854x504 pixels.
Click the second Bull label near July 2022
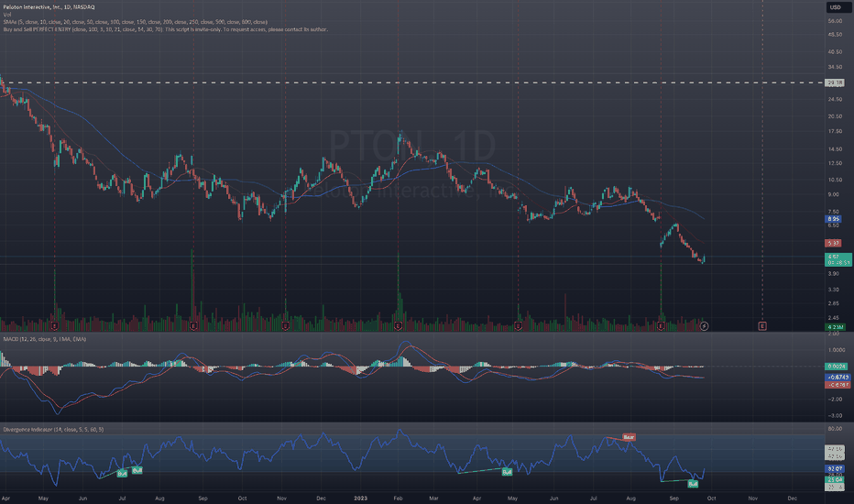137,470
